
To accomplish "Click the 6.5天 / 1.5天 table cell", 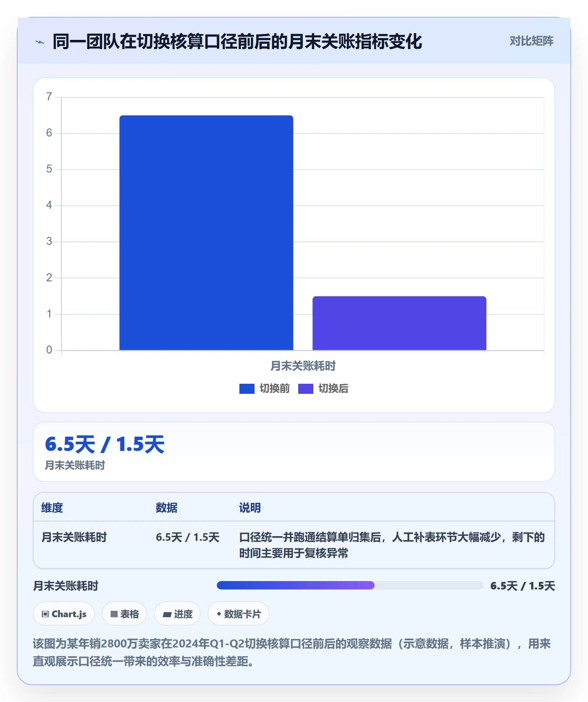I will click(x=188, y=537).
